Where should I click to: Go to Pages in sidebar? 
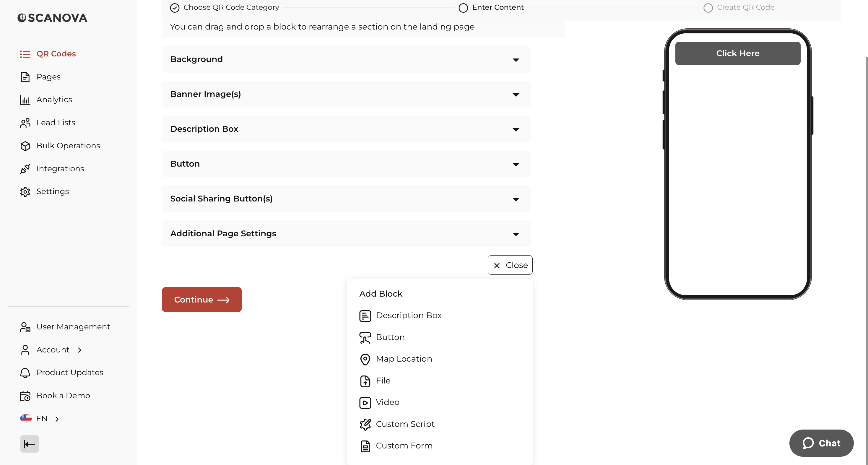pyautogui.click(x=48, y=77)
